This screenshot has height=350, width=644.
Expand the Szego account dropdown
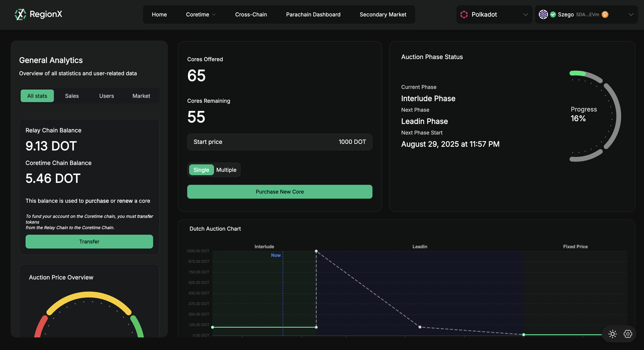click(631, 14)
